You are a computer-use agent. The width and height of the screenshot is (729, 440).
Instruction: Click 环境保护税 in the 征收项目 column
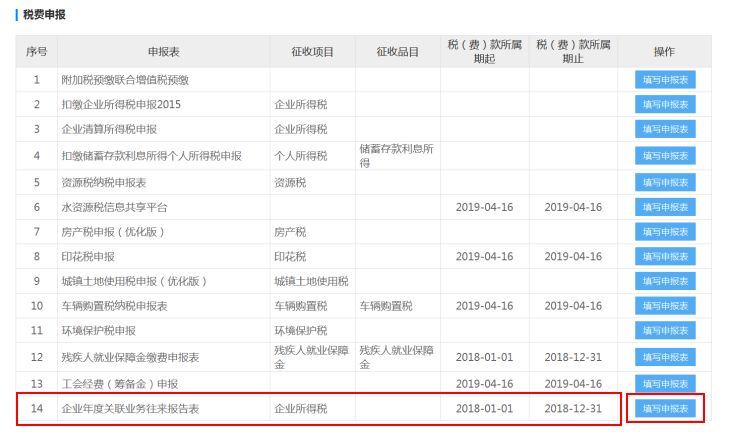click(x=301, y=330)
